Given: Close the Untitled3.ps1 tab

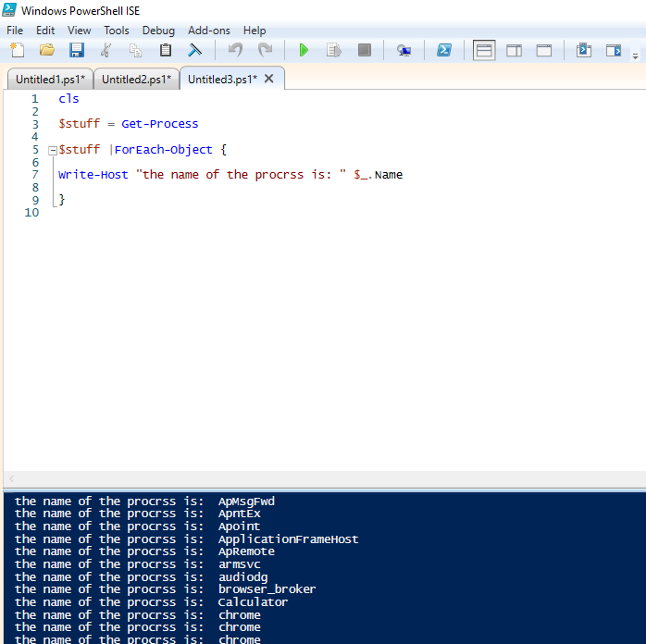Looking at the screenshot, I should point(269,79).
